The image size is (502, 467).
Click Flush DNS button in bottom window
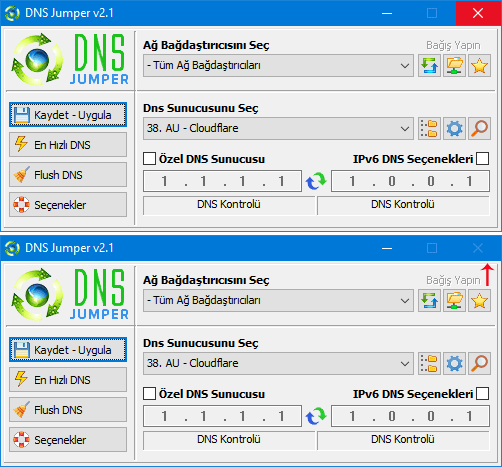pyautogui.click(x=68, y=410)
